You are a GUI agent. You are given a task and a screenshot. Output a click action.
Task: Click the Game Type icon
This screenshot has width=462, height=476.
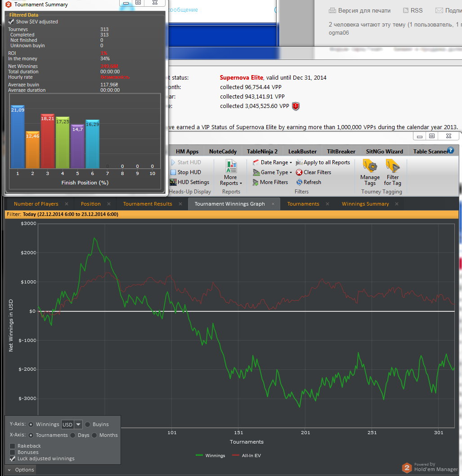coord(256,172)
